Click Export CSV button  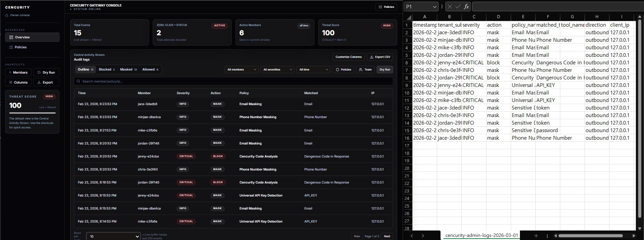click(380, 57)
